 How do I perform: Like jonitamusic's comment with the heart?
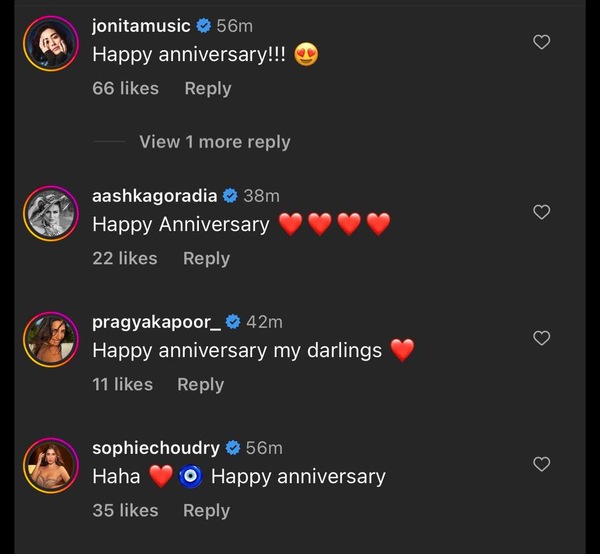click(x=541, y=42)
